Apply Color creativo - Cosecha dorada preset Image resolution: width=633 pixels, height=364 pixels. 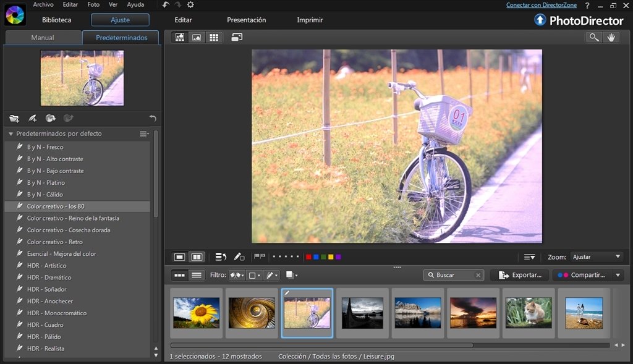(x=77, y=230)
